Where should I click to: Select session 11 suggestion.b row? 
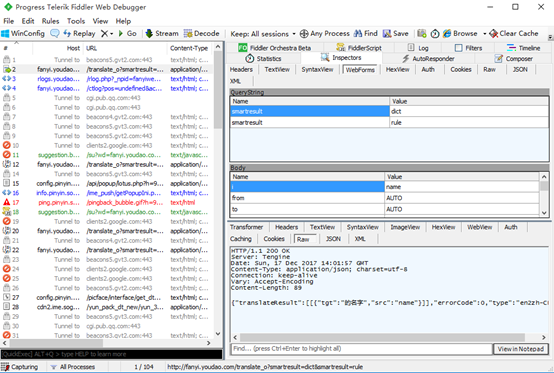107,155
